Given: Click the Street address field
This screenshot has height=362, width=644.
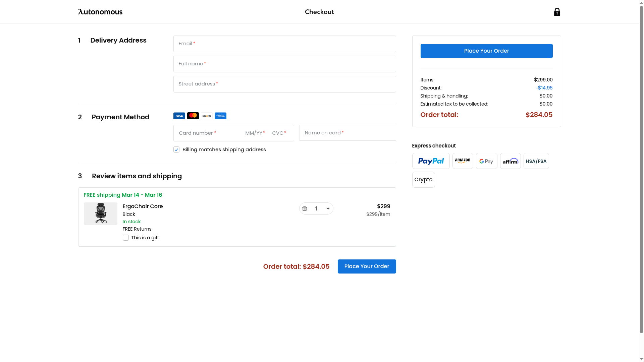Looking at the screenshot, I should [284, 84].
